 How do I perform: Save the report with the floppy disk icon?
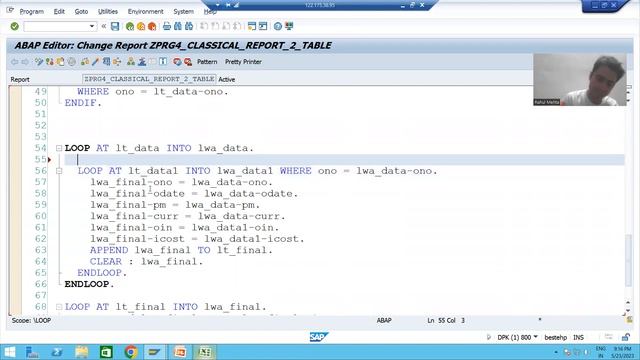115,27
